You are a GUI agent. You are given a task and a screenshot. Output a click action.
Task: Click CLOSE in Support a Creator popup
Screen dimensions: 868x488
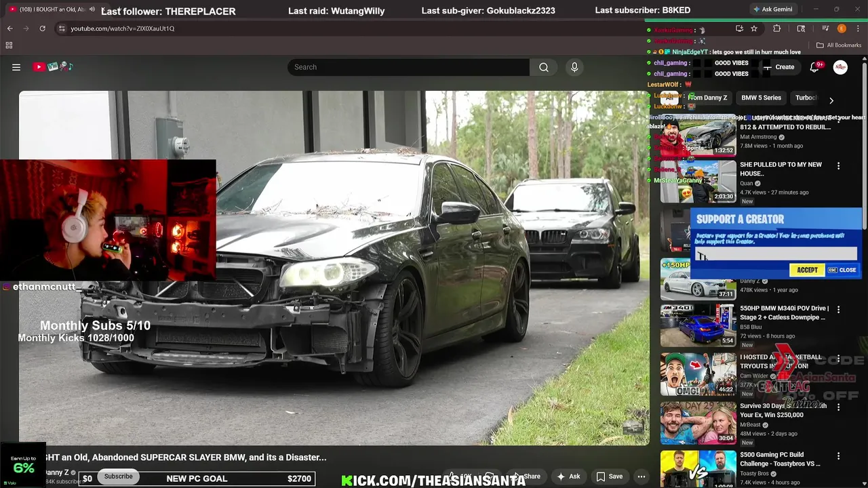click(842, 270)
